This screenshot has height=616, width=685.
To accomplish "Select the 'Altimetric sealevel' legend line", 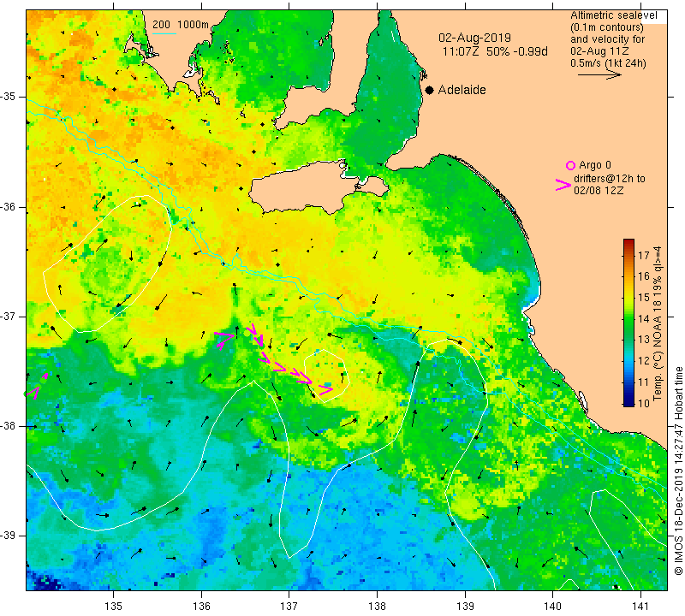I will point(613,15).
